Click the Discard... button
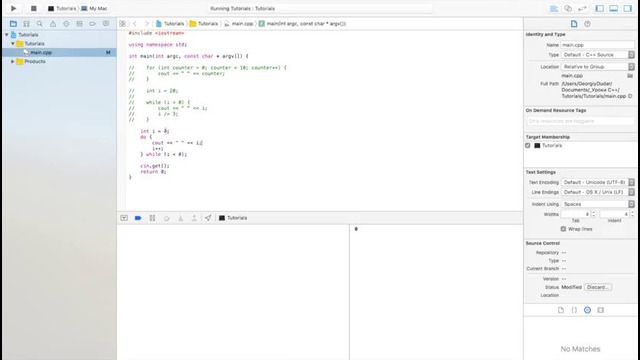Image resolution: width=640 pixels, height=360 pixels. [598, 287]
